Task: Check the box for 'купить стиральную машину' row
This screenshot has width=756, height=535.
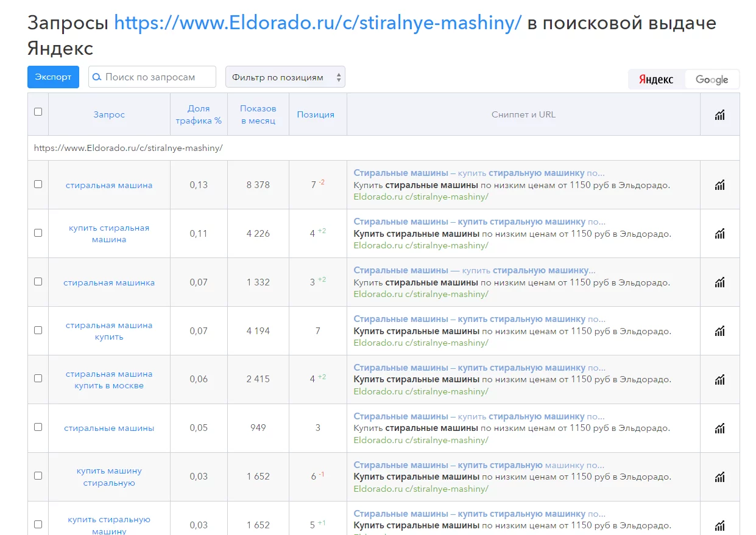Action: pos(38,524)
